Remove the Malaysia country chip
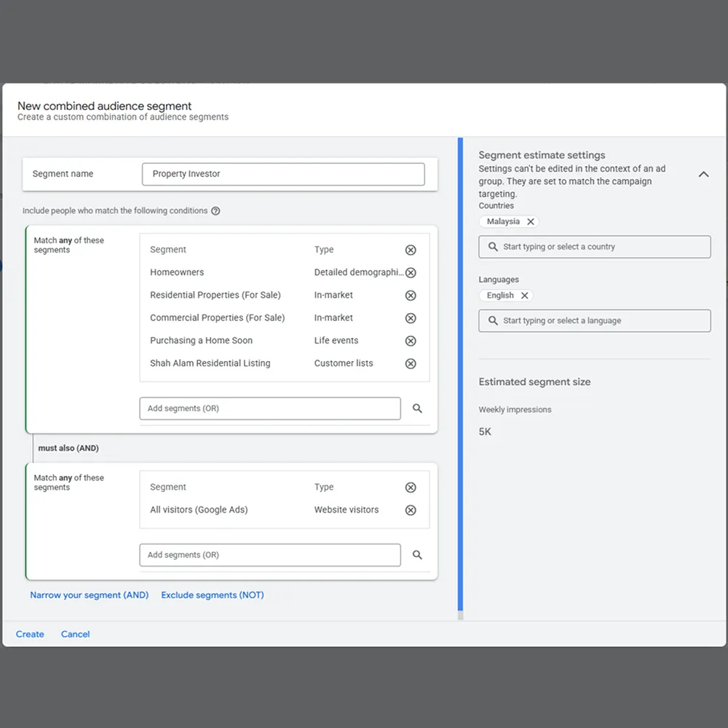The image size is (728, 728). click(x=530, y=221)
